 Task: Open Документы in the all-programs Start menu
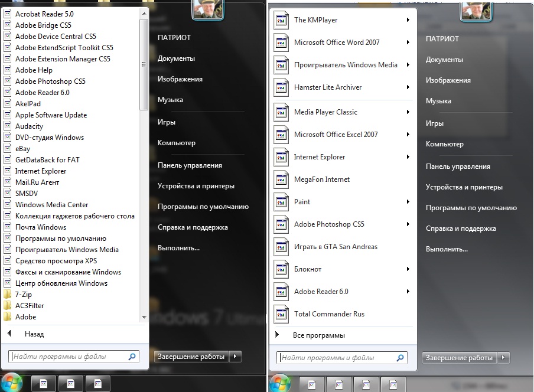pyautogui.click(x=176, y=58)
